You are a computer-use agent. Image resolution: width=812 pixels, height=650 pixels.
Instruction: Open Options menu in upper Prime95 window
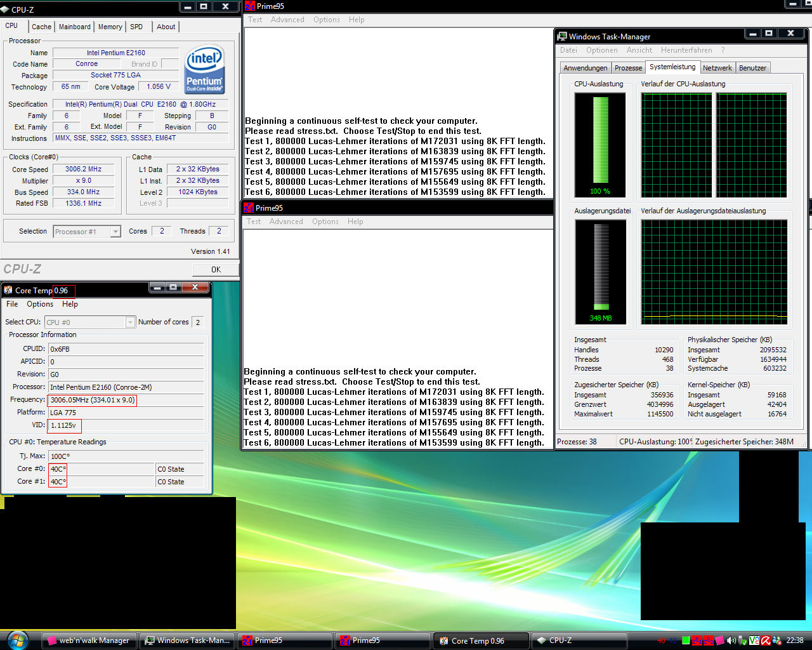(x=327, y=20)
